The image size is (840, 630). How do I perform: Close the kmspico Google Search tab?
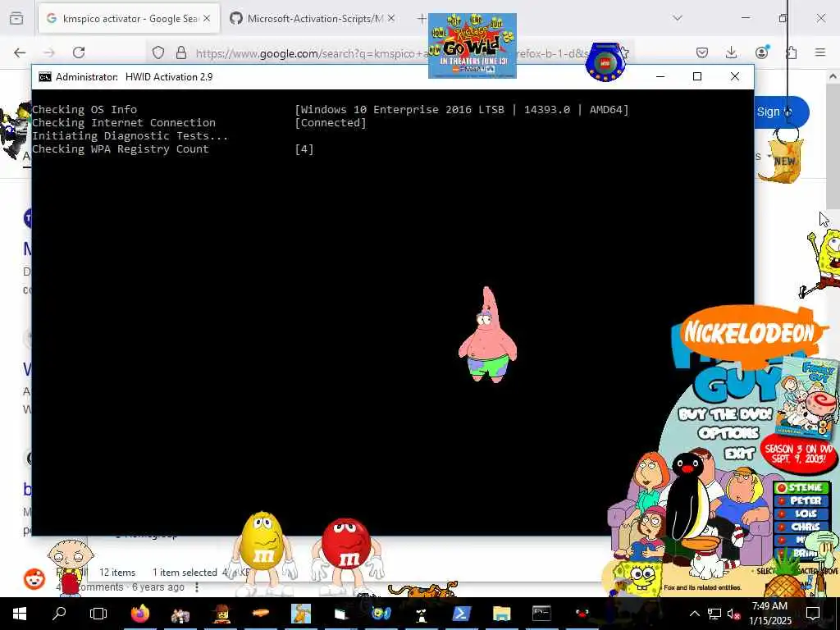(x=207, y=18)
